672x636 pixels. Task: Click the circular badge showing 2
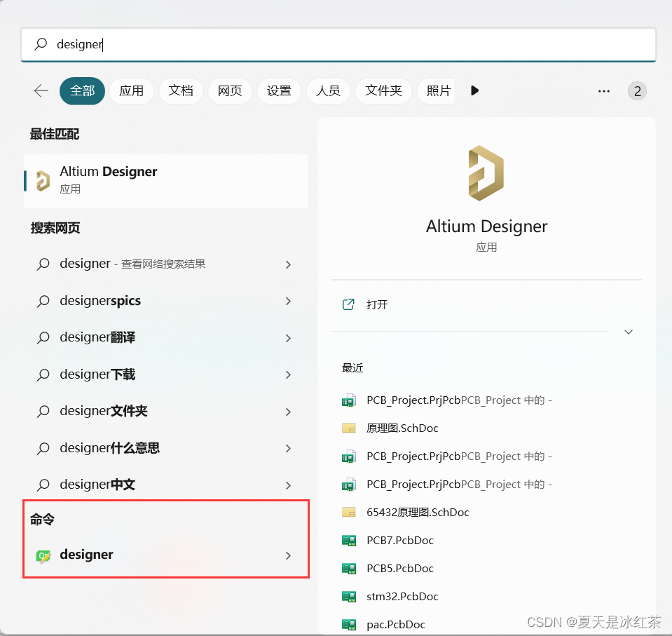(x=637, y=91)
